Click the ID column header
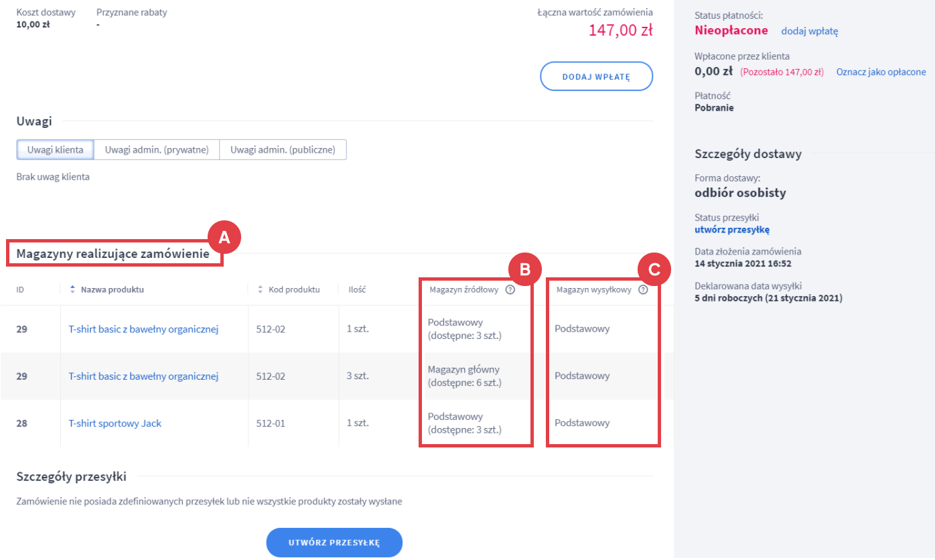Screen dimensions: 935x560 click(x=19, y=289)
